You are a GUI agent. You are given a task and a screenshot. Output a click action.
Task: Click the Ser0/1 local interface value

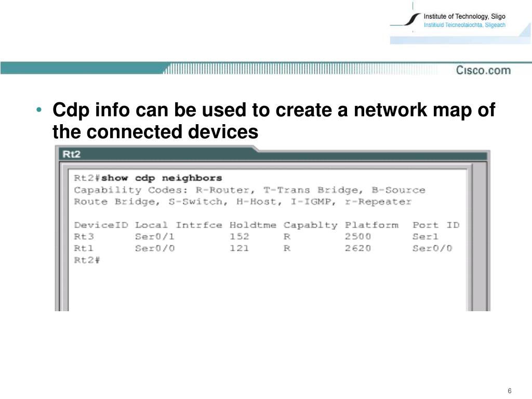point(155,236)
